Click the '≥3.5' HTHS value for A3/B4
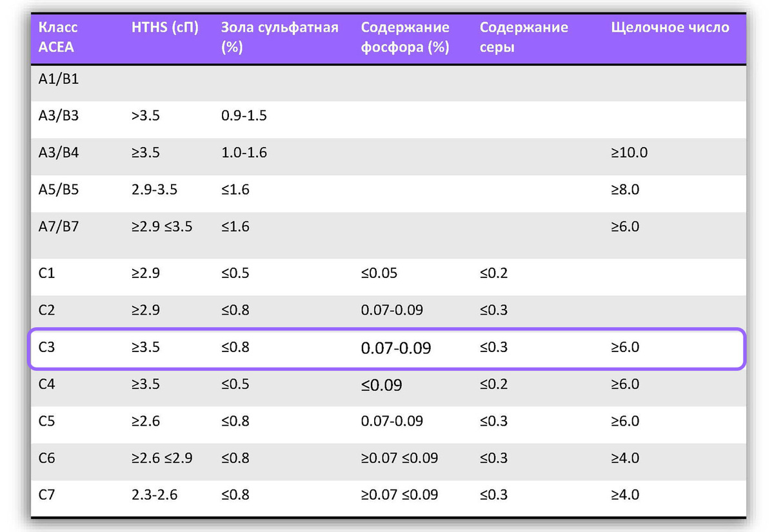The image size is (774, 532). coord(145,153)
